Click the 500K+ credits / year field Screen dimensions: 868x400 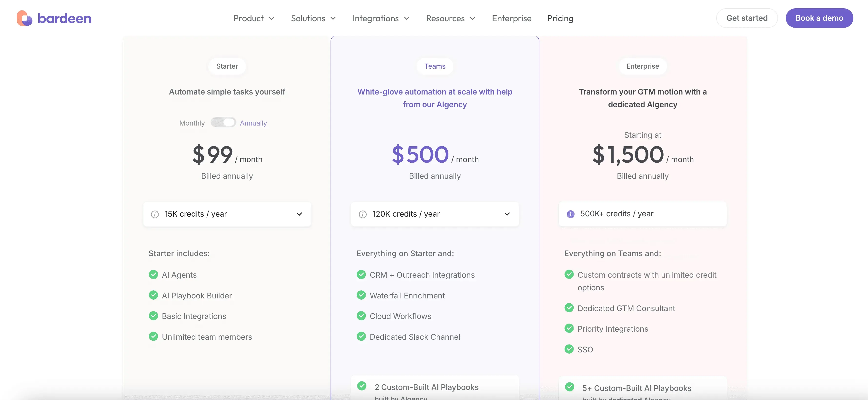(643, 214)
